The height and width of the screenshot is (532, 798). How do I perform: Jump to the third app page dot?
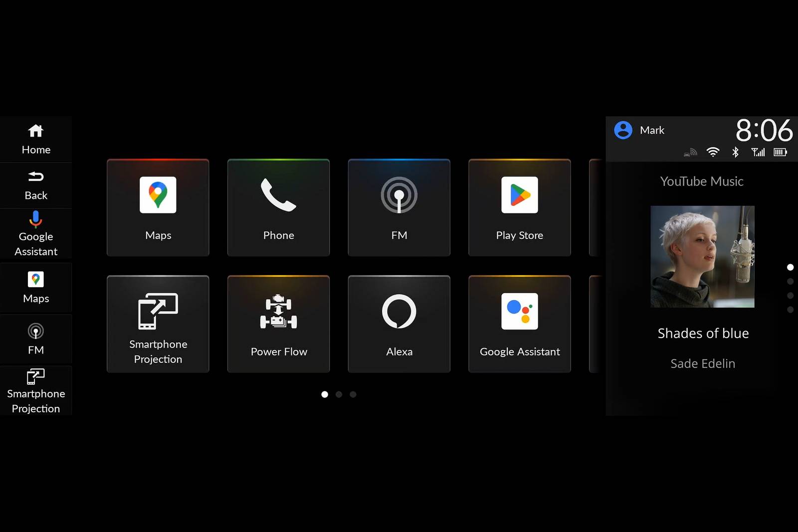(353, 394)
